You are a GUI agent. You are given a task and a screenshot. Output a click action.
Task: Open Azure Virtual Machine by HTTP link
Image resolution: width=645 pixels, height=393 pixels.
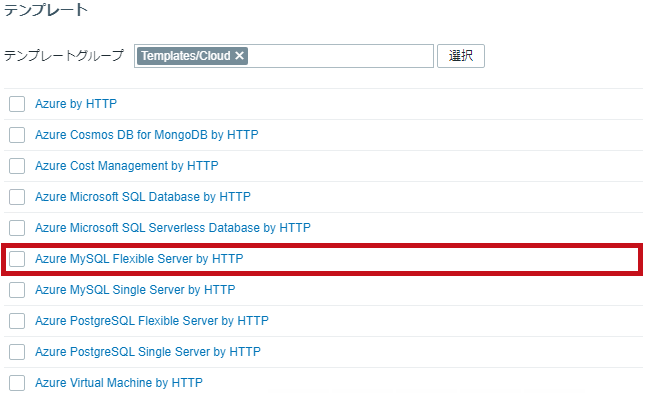click(118, 383)
